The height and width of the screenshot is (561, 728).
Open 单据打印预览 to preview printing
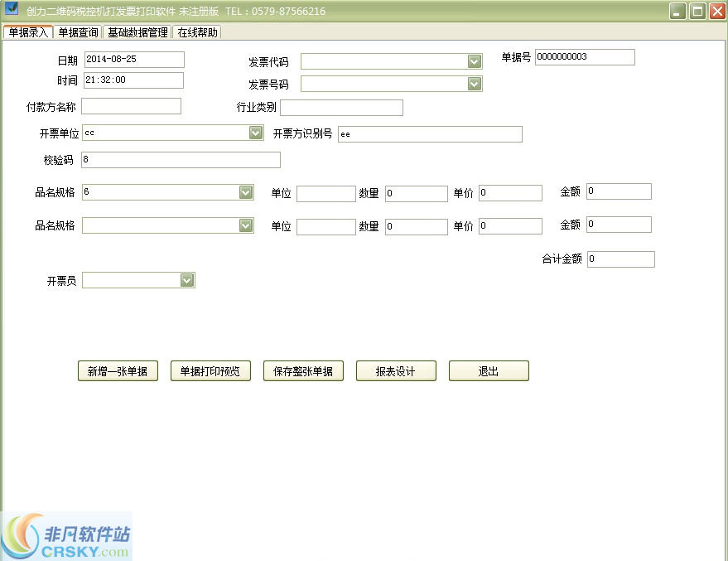[x=210, y=370]
